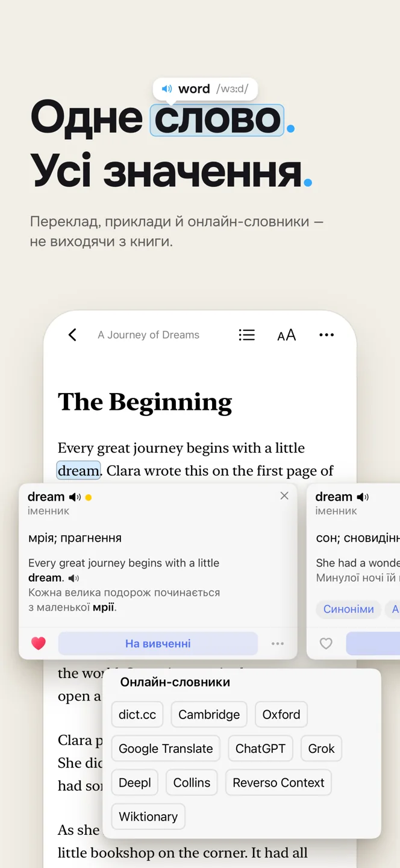The height and width of the screenshot is (868, 400).
Task: Play pronunciation of "word" in the tooltip
Action: [167, 89]
